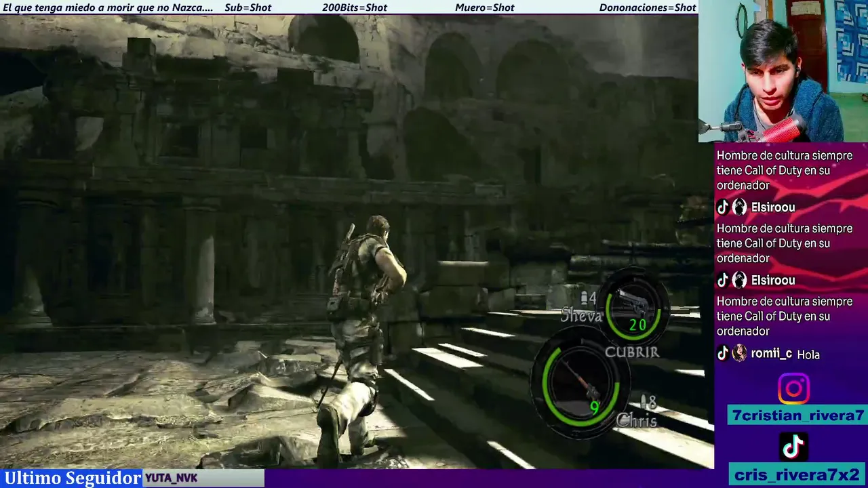The height and width of the screenshot is (488, 868).
Task: Click the CUBRIR partner command label
Action: [x=632, y=352]
